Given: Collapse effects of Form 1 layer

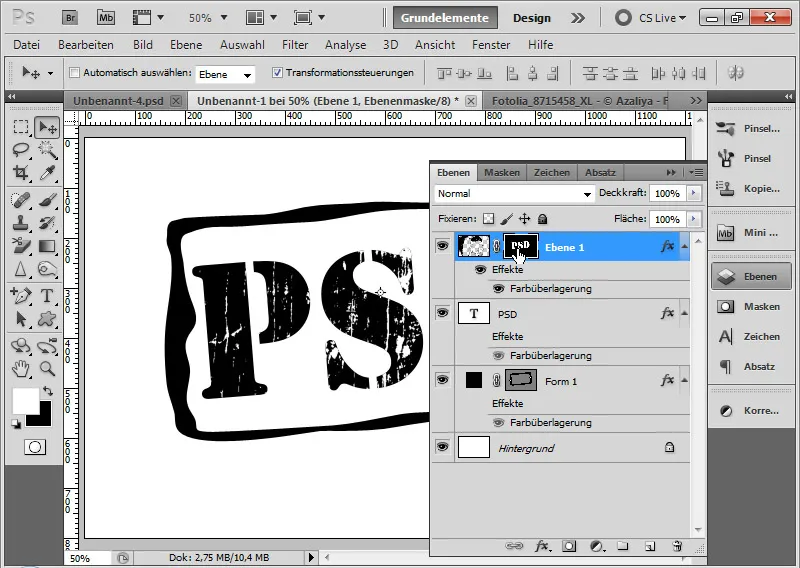Looking at the screenshot, I should 684,380.
